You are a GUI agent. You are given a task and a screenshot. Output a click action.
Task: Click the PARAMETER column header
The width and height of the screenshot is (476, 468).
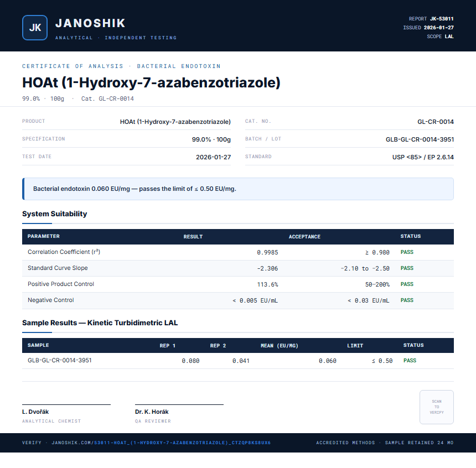(43, 236)
